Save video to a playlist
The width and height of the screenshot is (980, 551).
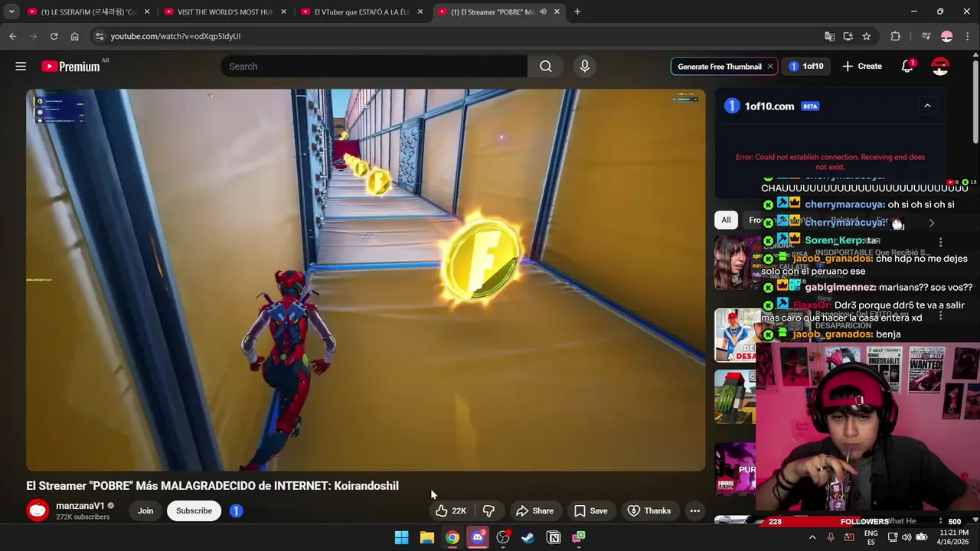click(590, 510)
